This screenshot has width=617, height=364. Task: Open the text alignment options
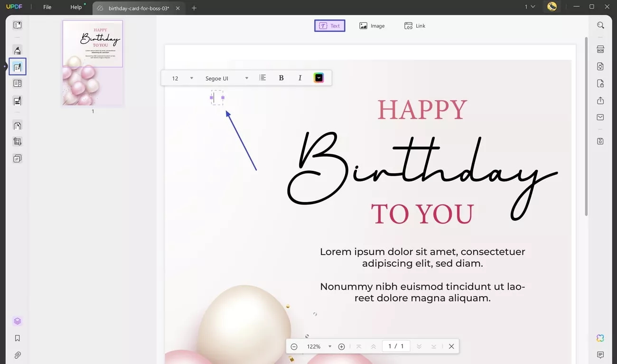click(x=263, y=78)
